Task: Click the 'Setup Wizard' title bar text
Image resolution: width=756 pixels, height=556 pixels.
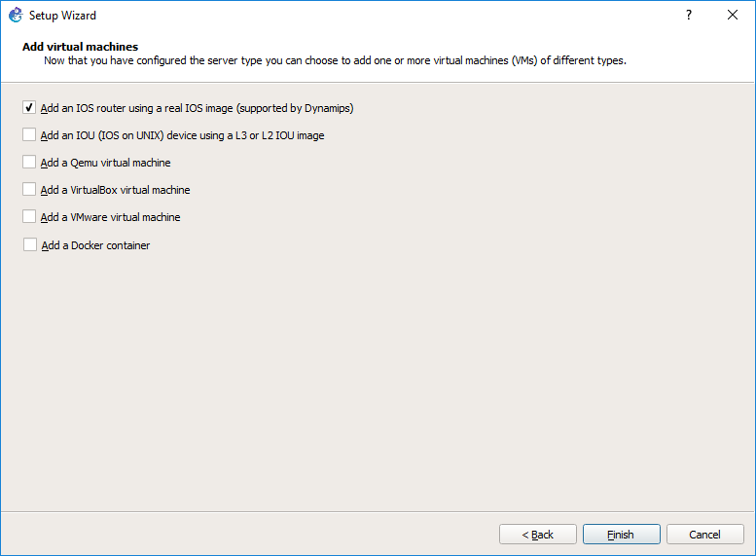Action: pos(62,16)
